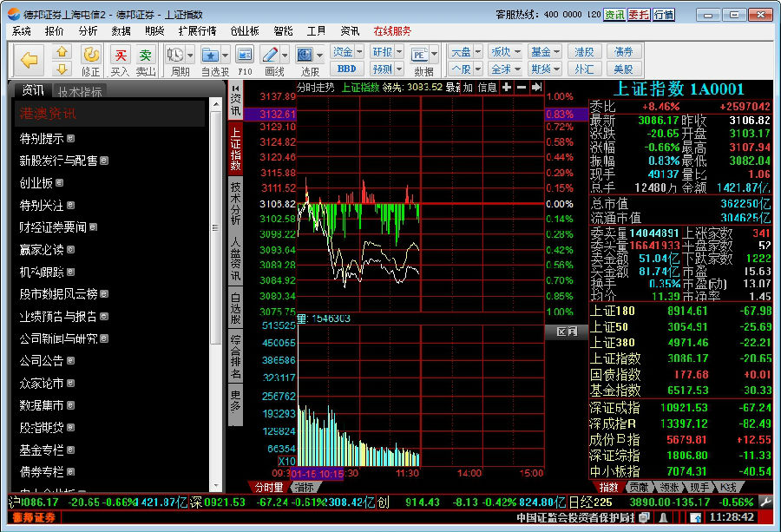This screenshot has height=532, width=781.
Task: Open the 扩展行情 menu
Action: point(197,30)
